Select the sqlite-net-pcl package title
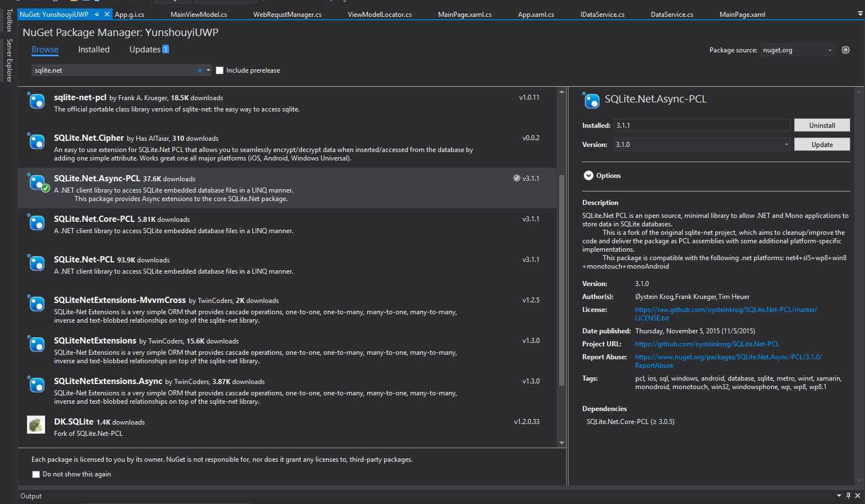The width and height of the screenshot is (865, 504). click(80, 97)
